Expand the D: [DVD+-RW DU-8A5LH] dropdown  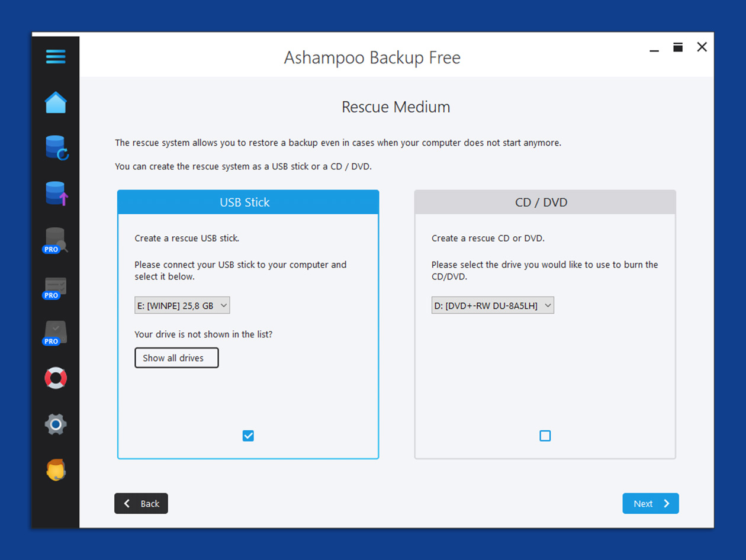[493, 305]
